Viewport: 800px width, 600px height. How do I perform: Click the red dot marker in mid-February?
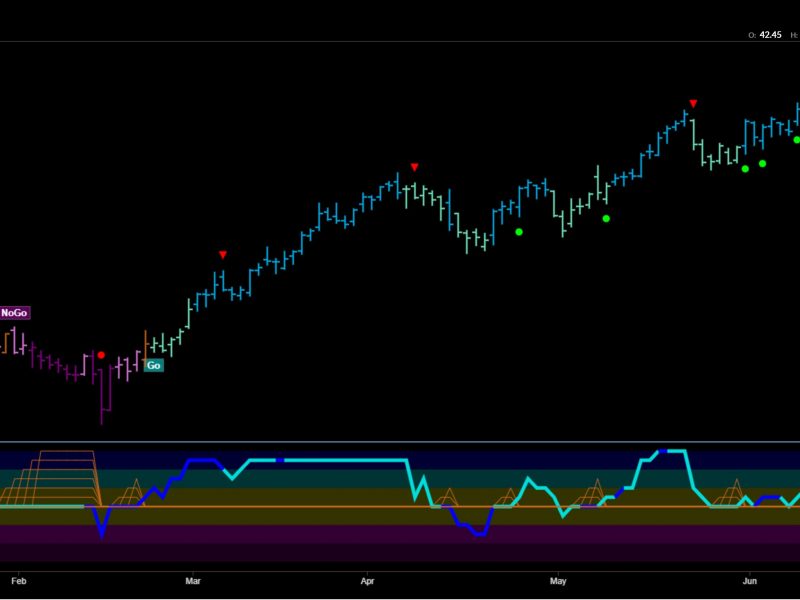101,355
